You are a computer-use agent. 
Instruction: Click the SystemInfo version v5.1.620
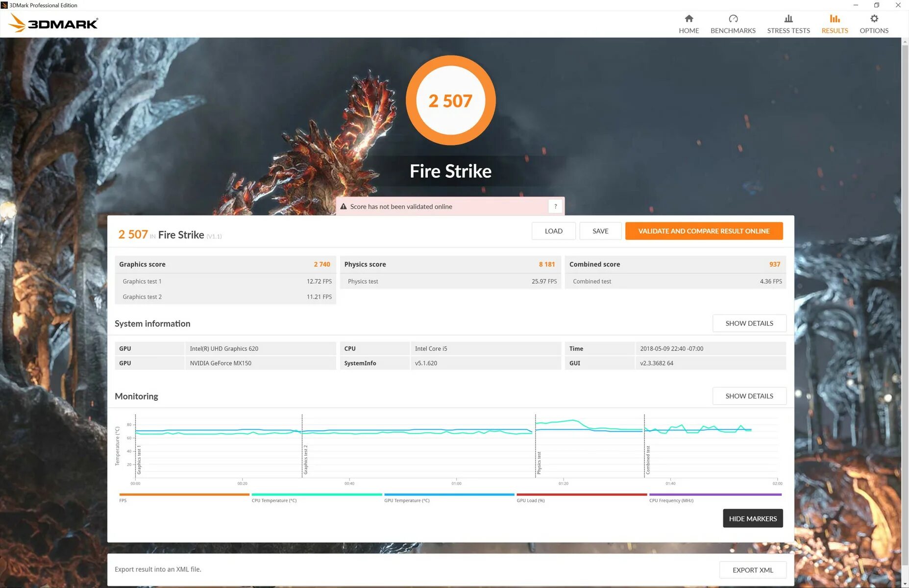[426, 364]
